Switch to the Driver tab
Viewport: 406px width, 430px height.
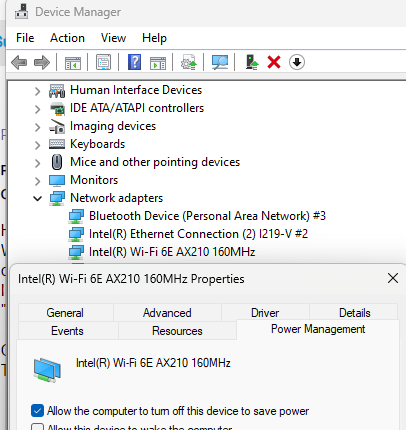265,313
